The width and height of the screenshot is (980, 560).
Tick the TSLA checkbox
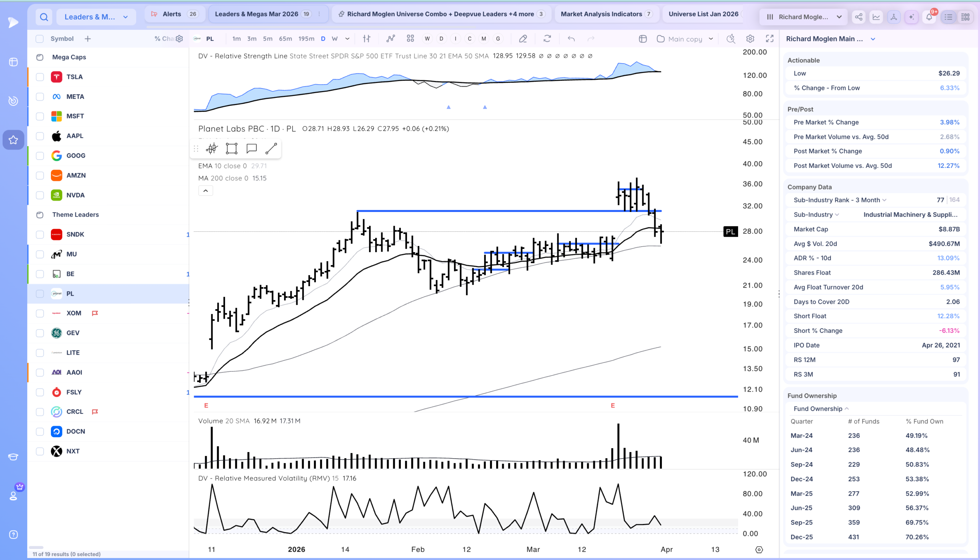[x=40, y=77]
